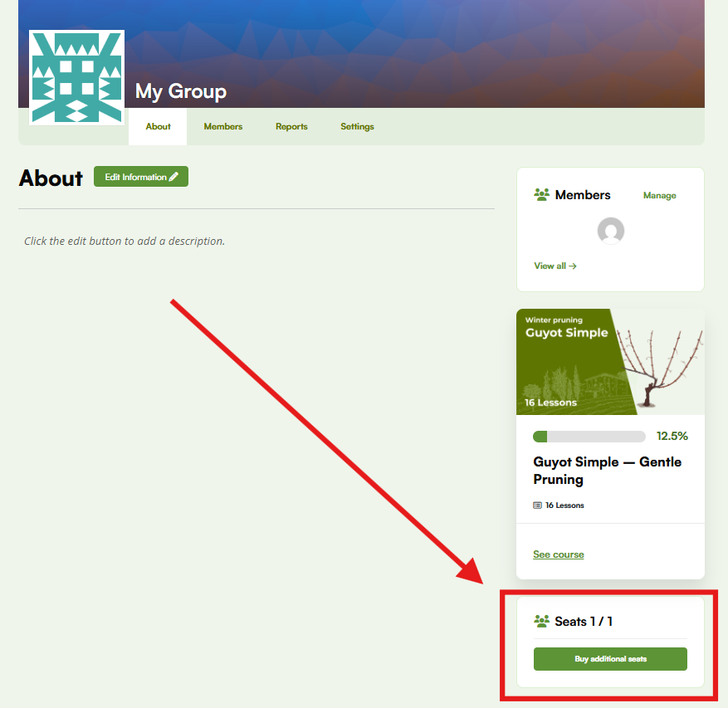Image resolution: width=728 pixels, height=708 pixels.
Task: Open the Members tab
Action: click(222, 126)
